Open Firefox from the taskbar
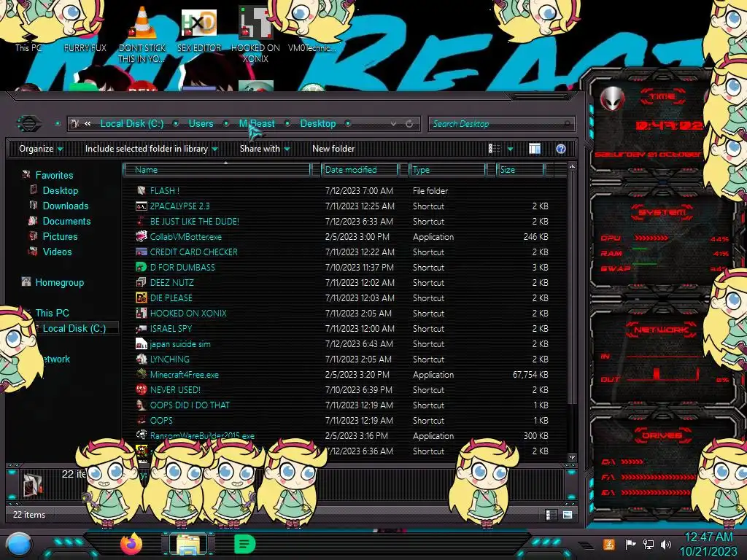 tap(131, 544)
